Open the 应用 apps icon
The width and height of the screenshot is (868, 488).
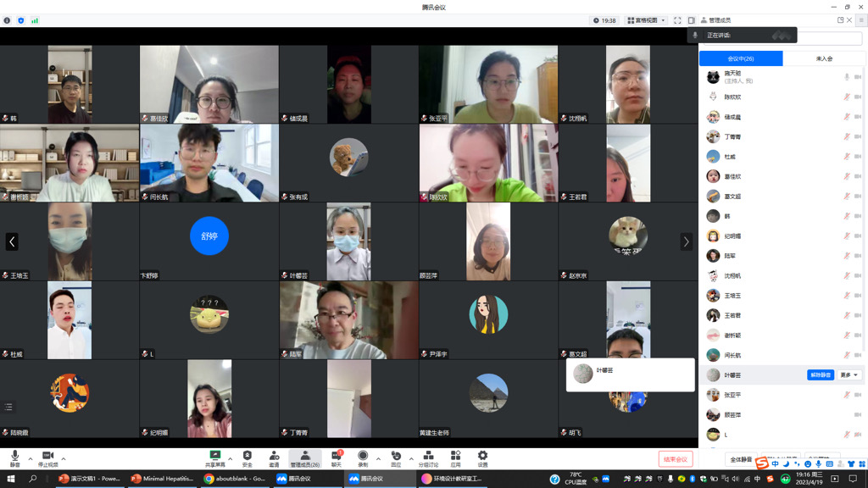pos(455,455)
